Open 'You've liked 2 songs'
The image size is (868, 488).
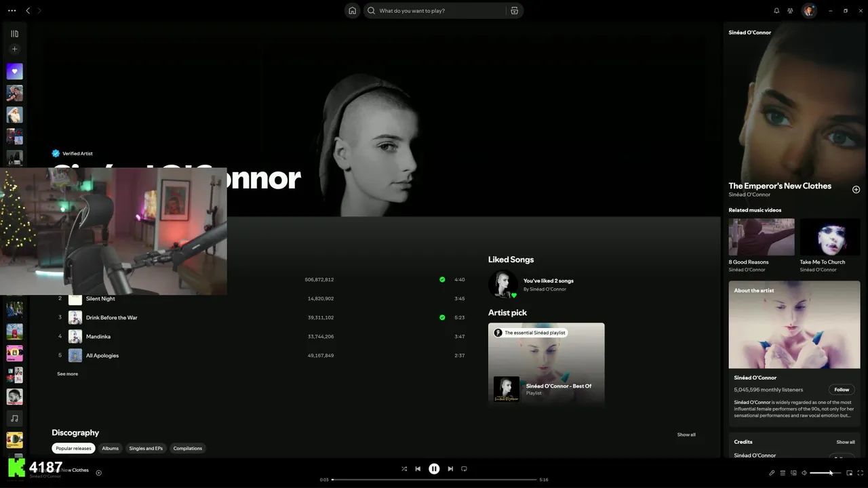coord(549,281)
